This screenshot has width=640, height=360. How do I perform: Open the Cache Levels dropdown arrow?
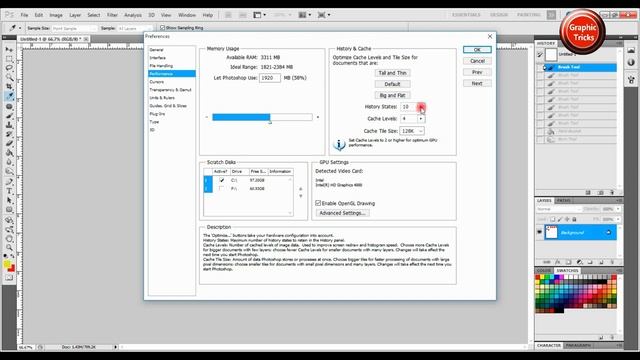coord(421,119)
